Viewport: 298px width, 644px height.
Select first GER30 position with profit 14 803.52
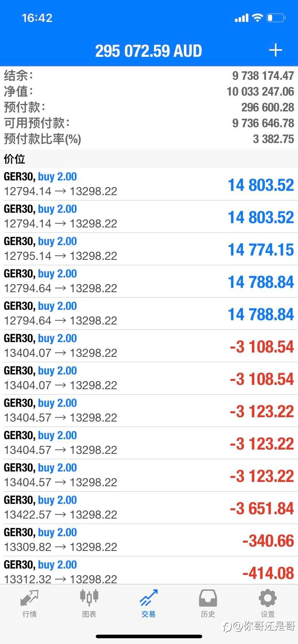[149, 184]
